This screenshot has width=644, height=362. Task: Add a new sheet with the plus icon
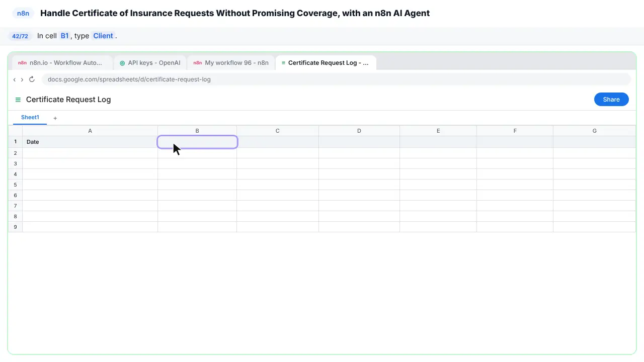[55, 118]
